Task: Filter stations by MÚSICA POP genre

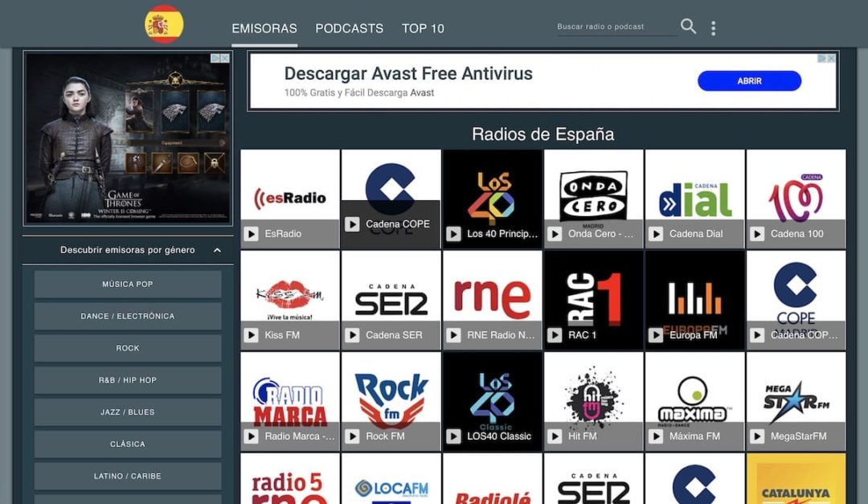Action: pyautogui.click(x=127, y=284)
